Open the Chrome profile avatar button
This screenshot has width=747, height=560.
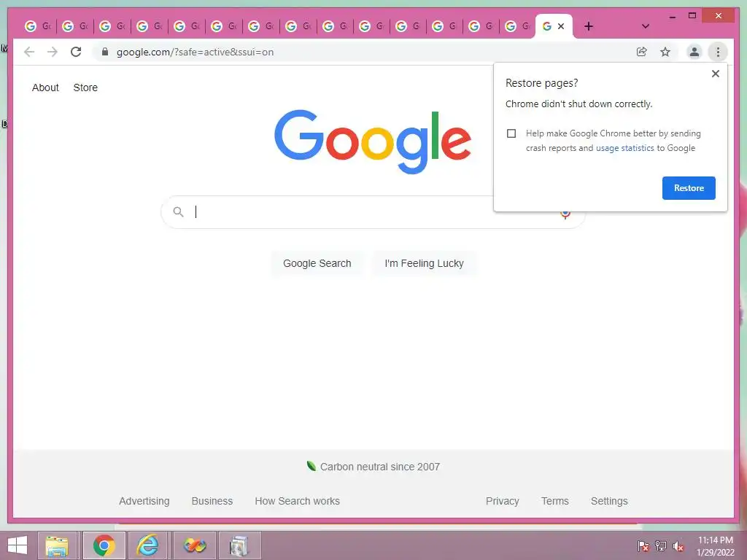(x=694, y=52)
